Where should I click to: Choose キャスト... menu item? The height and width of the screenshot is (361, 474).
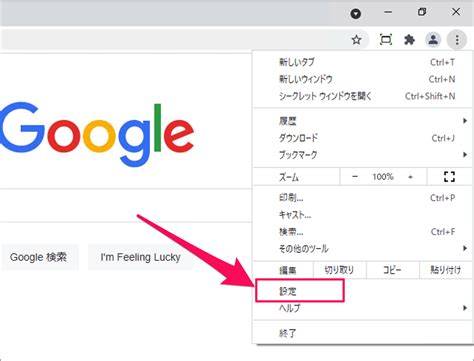[362, 215]
